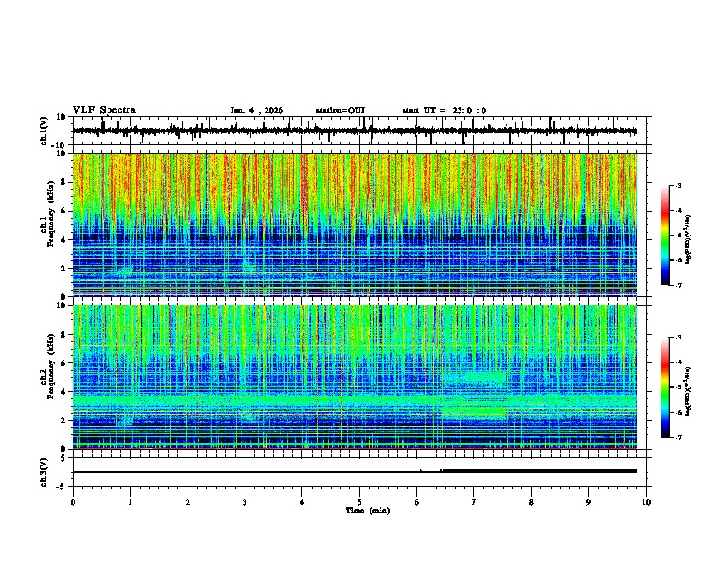Click the "4" kHz tick of ch.2 spectrogram

pyautogui.click(x=64, y=392)
